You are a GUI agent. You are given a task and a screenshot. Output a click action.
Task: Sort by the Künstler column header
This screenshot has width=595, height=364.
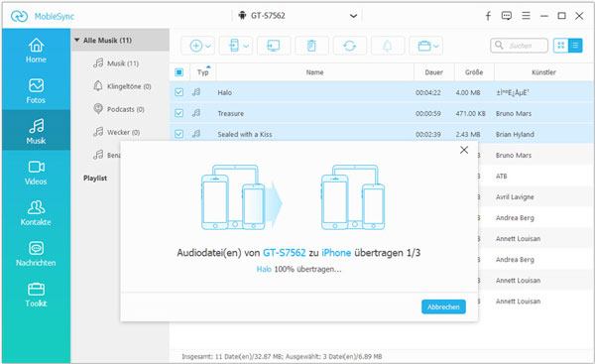(543, 72)
